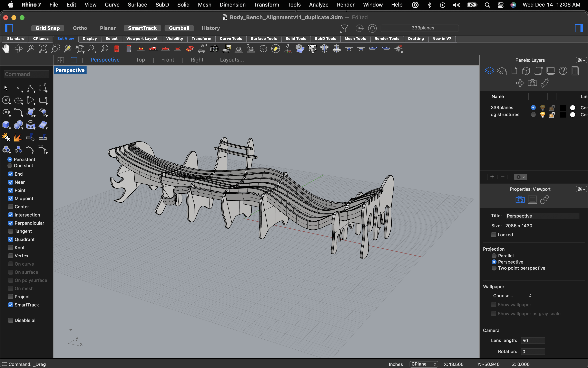Check the Locked viewport checkbox
This screenshot has height=368, width=588.
(x=493, y=235)
